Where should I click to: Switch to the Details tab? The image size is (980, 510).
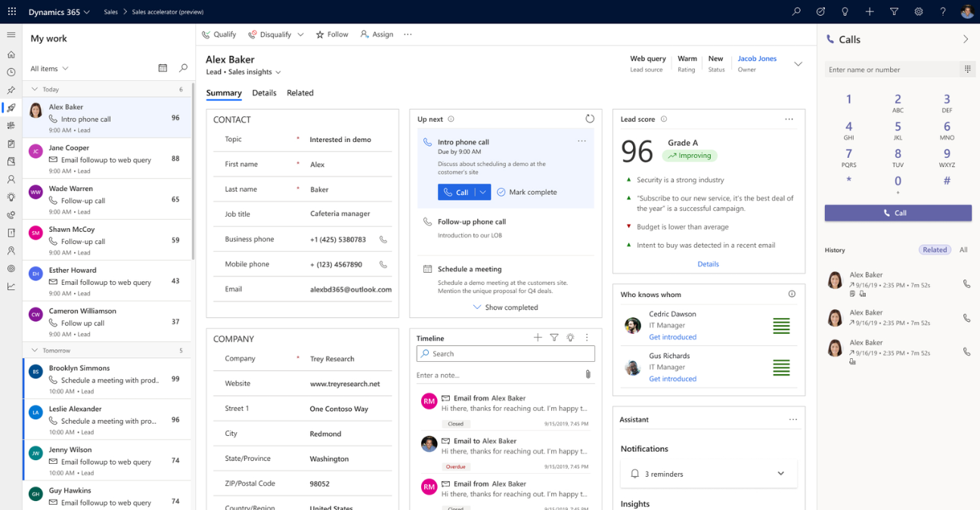tap(264, 93)
